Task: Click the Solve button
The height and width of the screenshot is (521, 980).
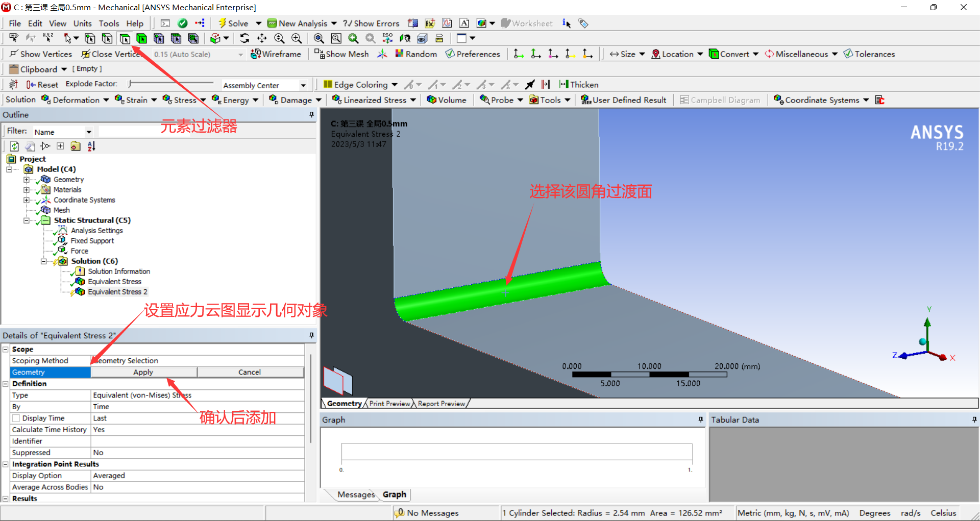Action: tap(234, 23)
